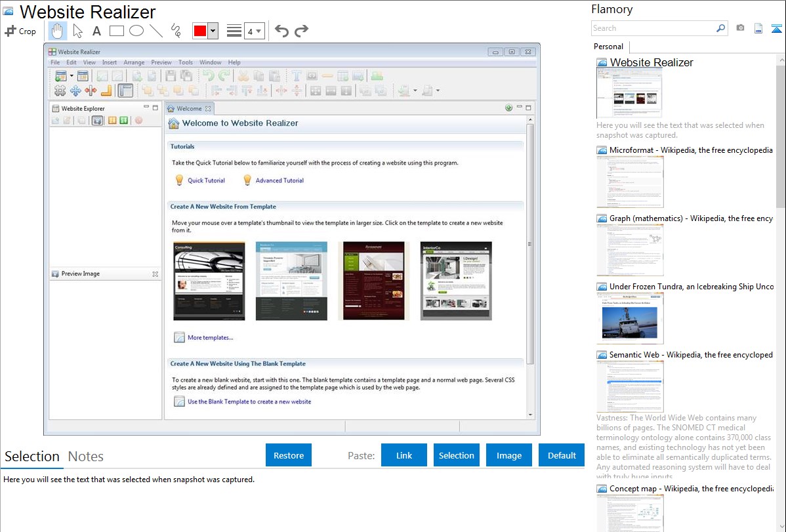Screen dimensions: 786x532
Task: Choose the arrow pointer tool
Action: click(x=77, y=31)
